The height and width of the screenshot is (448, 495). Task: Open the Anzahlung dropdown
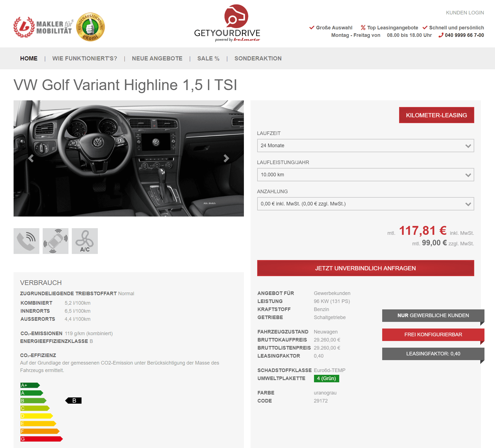click(366, 204)
